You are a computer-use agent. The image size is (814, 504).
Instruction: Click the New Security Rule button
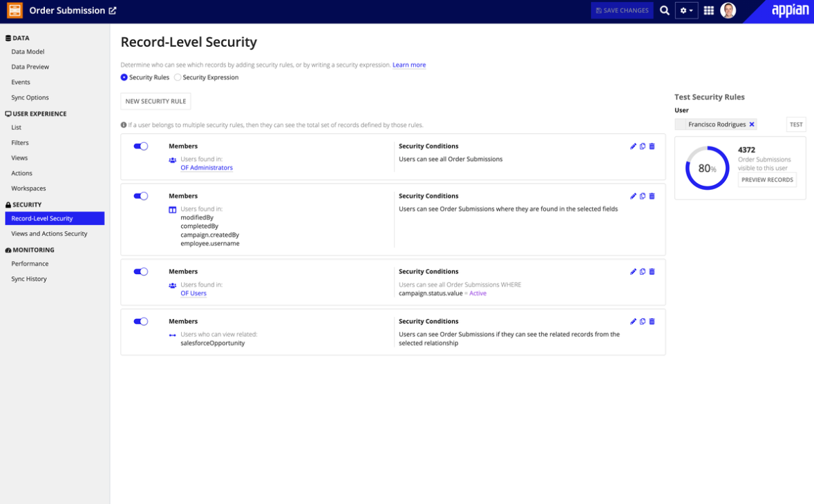pos(155,101)
